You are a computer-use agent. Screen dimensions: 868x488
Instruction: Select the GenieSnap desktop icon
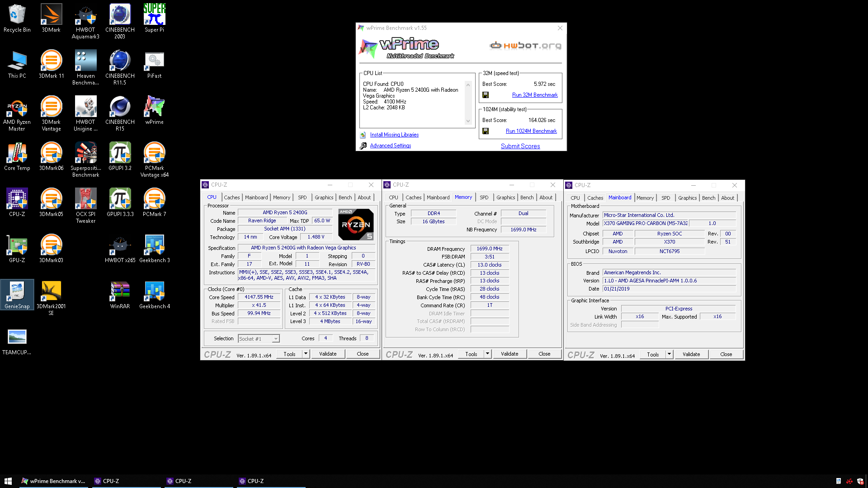coord(17,295)
